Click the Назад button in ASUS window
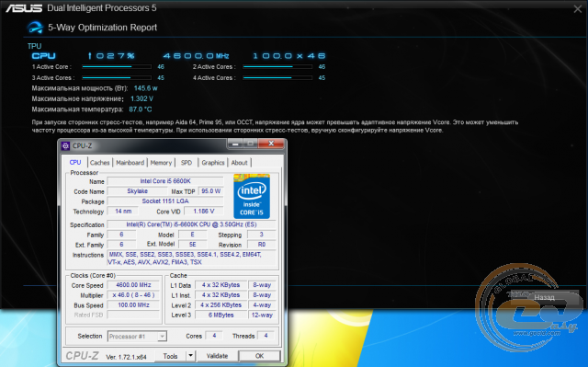 tap(544, 297)
